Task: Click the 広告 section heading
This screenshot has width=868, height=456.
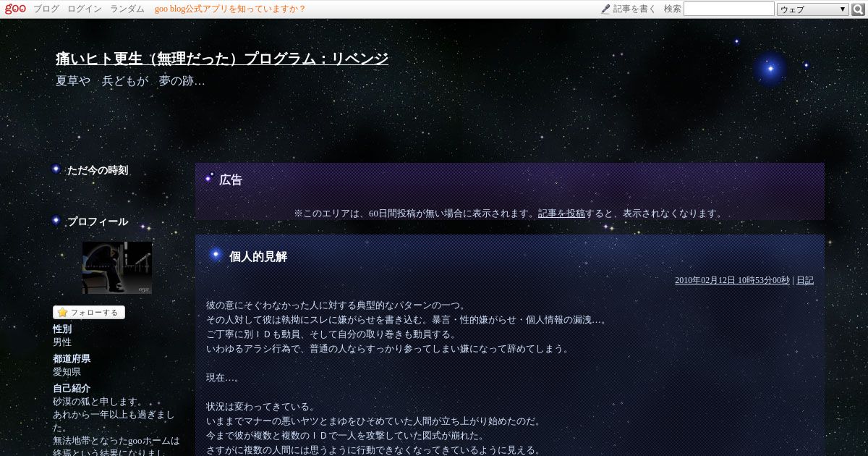Action: (x=231, y=180)
